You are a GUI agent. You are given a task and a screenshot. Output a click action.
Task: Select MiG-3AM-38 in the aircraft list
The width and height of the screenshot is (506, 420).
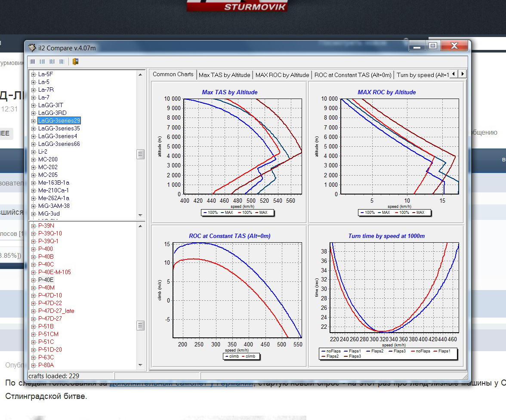tap(54, 206)
